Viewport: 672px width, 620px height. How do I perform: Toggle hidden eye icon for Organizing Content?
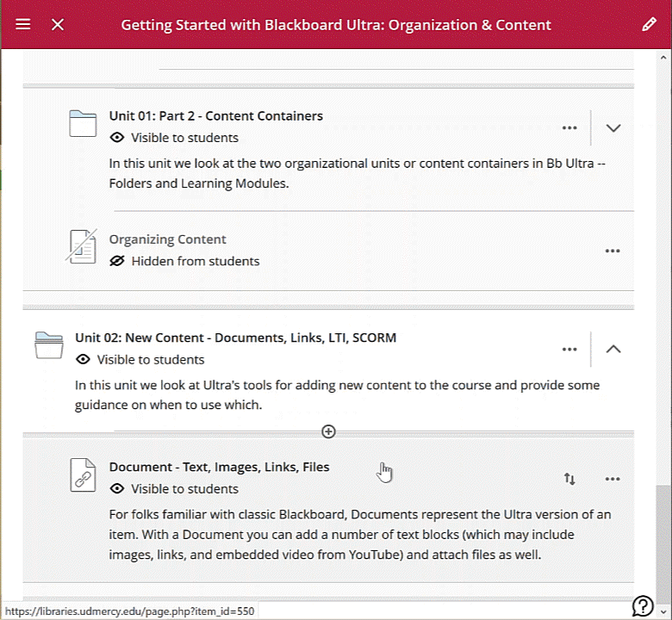117,261
